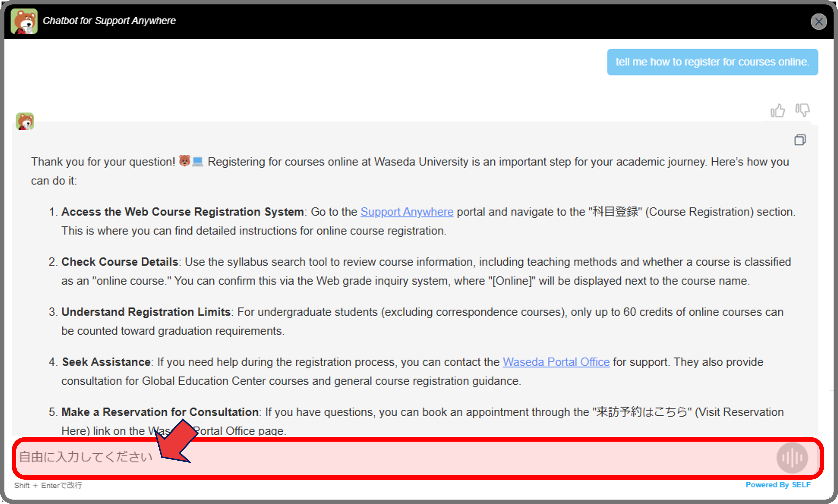Follow the Powered By SELF link
This screenshot has width=838, height=504.
(x=778, y=485)
